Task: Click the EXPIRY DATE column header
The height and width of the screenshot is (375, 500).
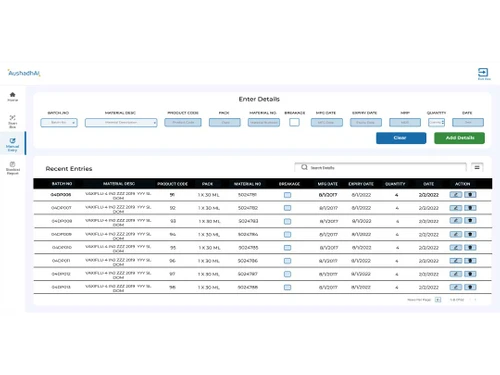Action: point(361,184)
